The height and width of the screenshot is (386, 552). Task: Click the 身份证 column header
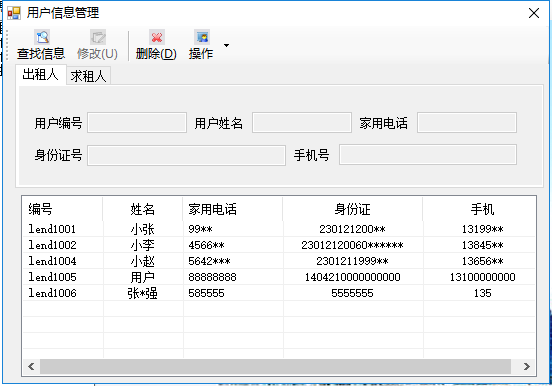click(x=352, y=209)
